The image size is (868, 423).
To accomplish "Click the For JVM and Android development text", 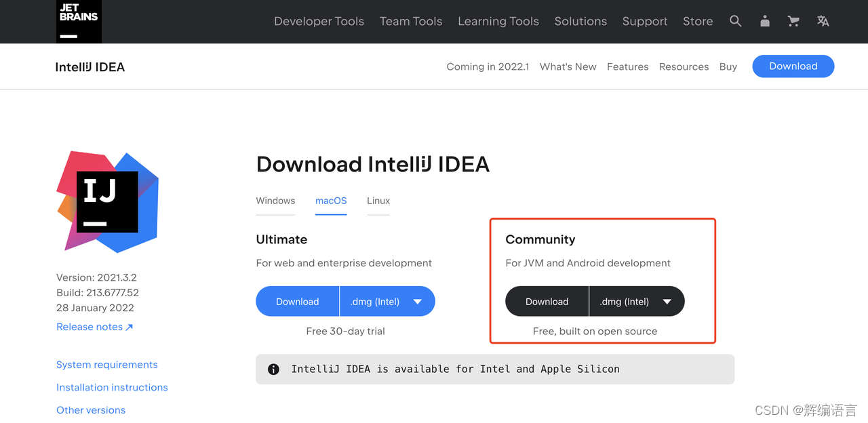I will pos(588,263).
